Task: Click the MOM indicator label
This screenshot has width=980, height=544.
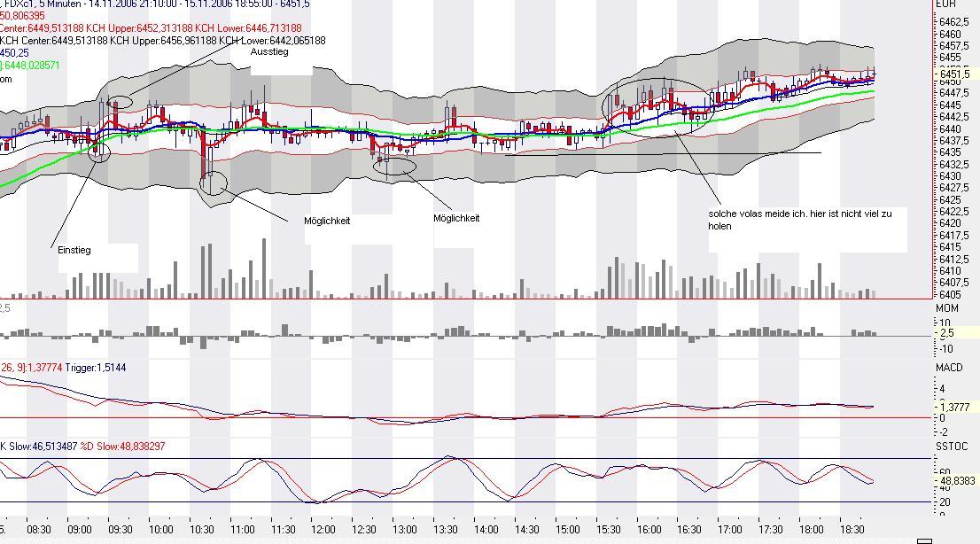Action: pyautogui.click(x=947, y=308)
